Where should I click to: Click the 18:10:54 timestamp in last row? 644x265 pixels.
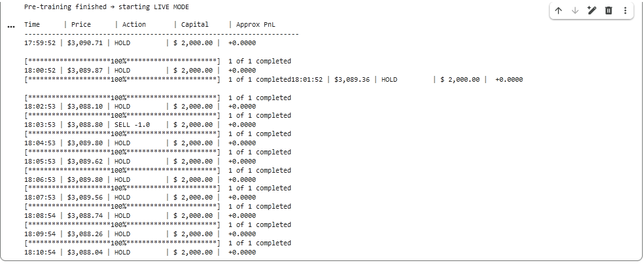point(41,252)
